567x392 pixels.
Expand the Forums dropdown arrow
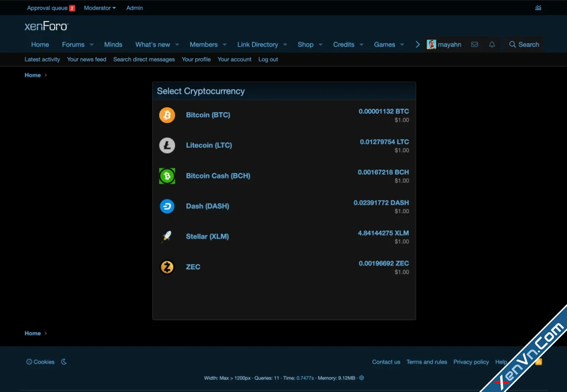pos(92,45)
